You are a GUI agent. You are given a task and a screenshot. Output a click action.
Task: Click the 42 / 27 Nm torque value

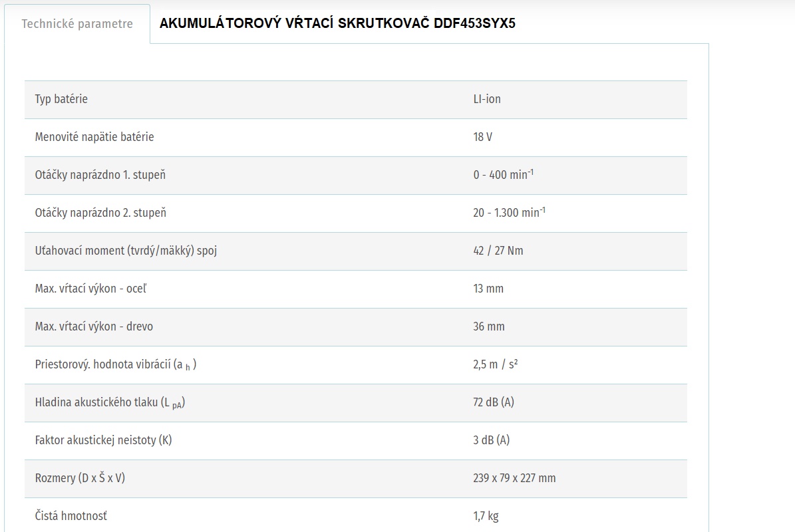(498, 251)
